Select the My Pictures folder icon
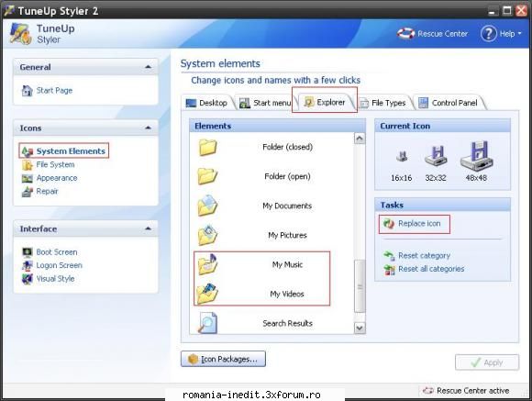532x401 pixels. pos(207,235)
